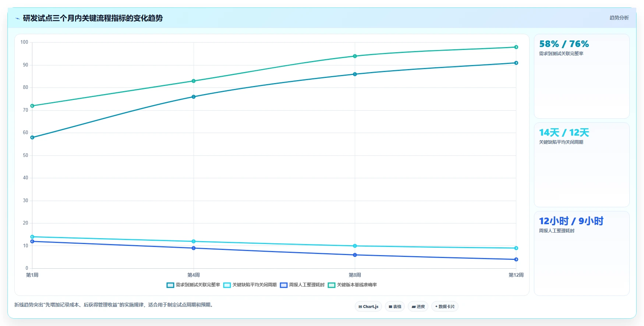Select the 需求到测试关联完整率 data point at 第1周
The height and width of the screenshot is (326, 644).
click(x=32, y=137)
